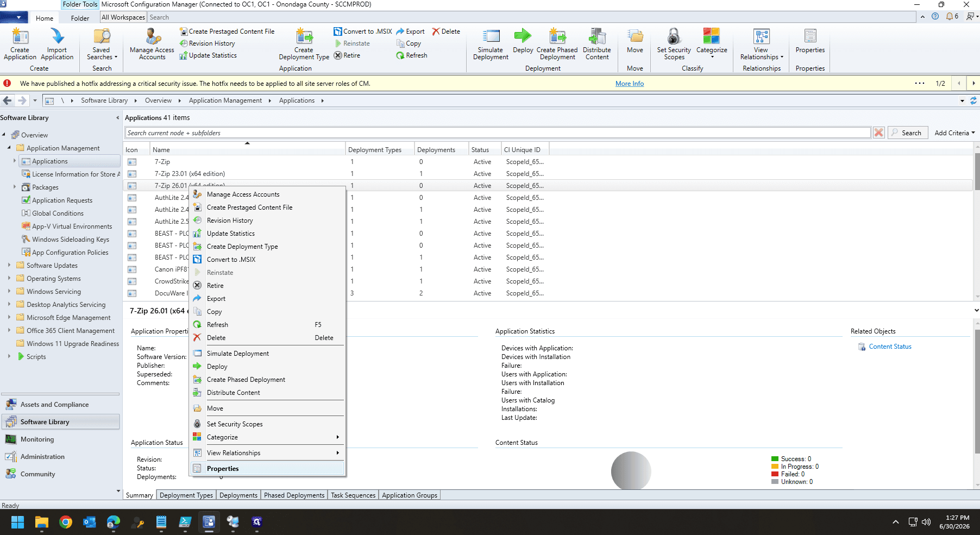This screenshot has width=980, height=535.
Task: Open Chrome from the taskbar
Action: tap(66, 522)
